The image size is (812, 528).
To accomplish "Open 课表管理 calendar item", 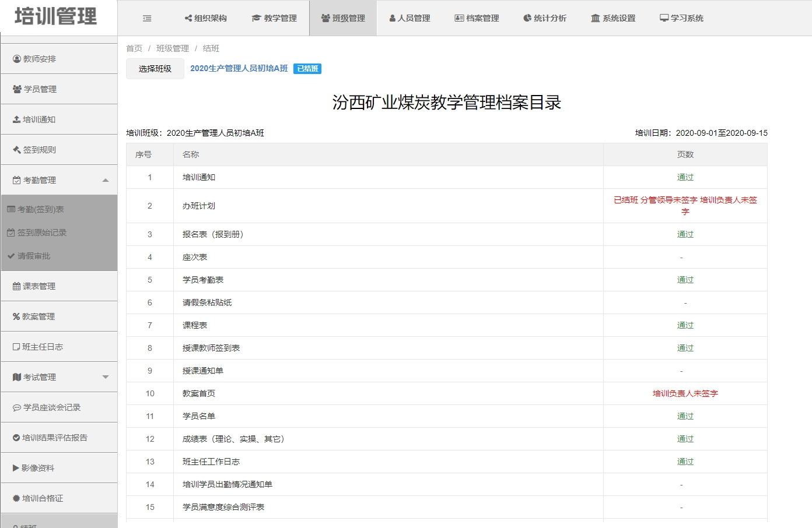I will tap(38, 286).
